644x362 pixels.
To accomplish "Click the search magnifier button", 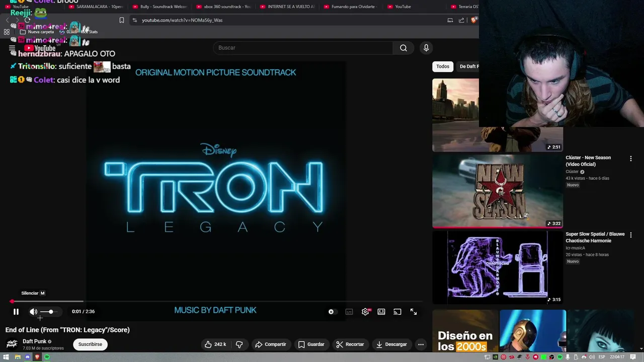I will pyautogui.click(x=404, y=48).
